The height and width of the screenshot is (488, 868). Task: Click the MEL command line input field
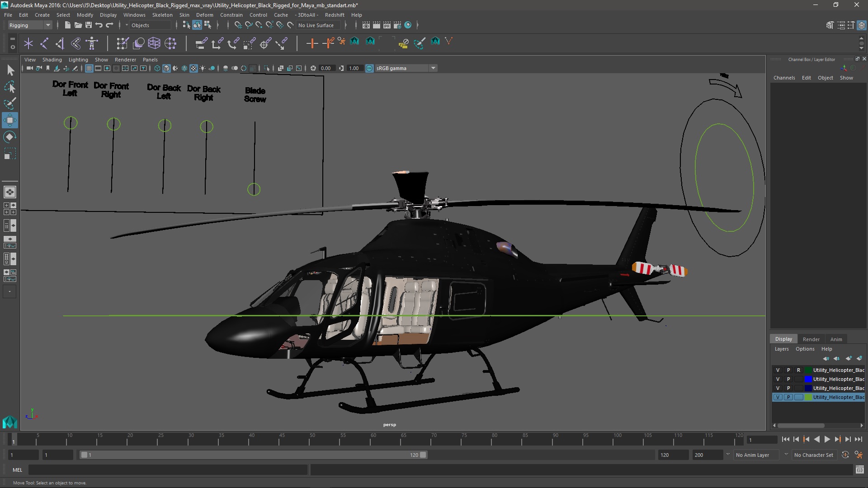(x=168, y=470)
